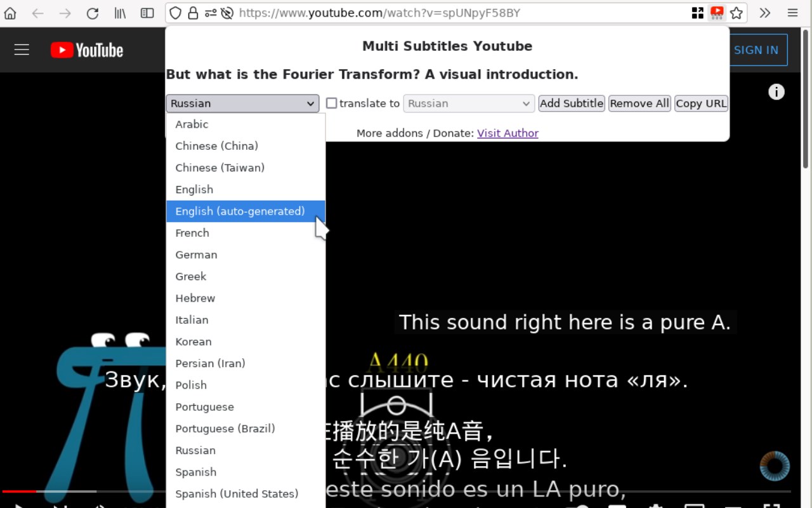The width and height of the screenshot is (812, 508).
Task: Select Hebrew from the list
Action: click(246, 298)
